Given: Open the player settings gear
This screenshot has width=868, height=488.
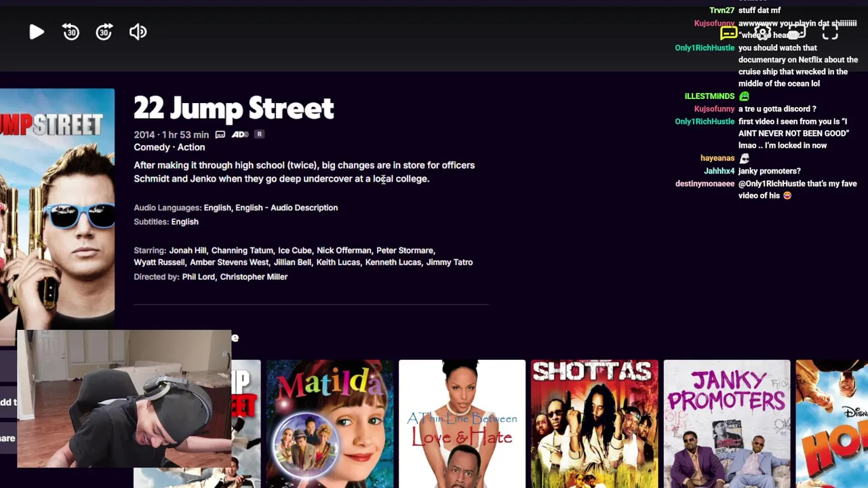Looking at the screenshot, I should (x=763, y=33).
